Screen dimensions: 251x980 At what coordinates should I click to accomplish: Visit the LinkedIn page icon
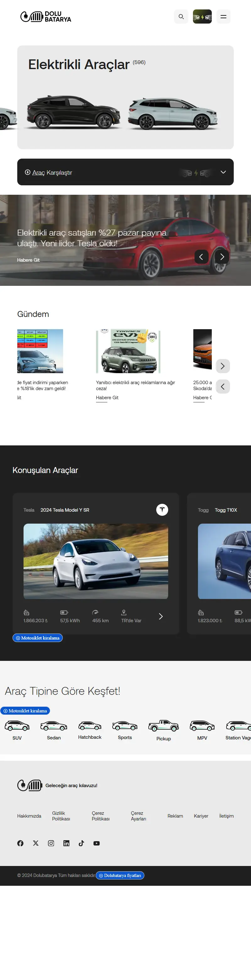67,843
